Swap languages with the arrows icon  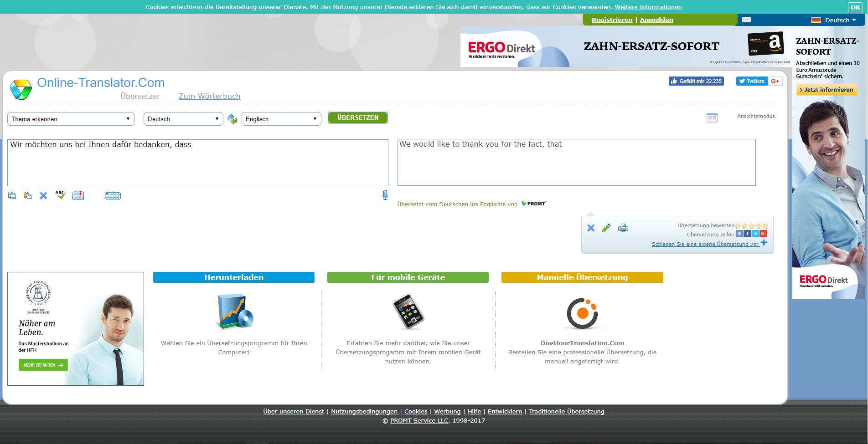[x=232, y=119]
